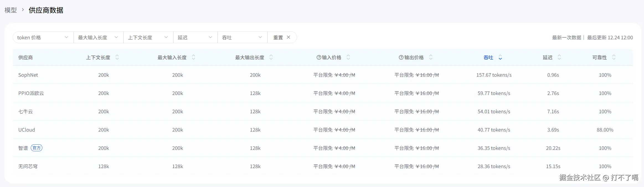Sort table by 最大输出长度 sort icon

[271, 57]
